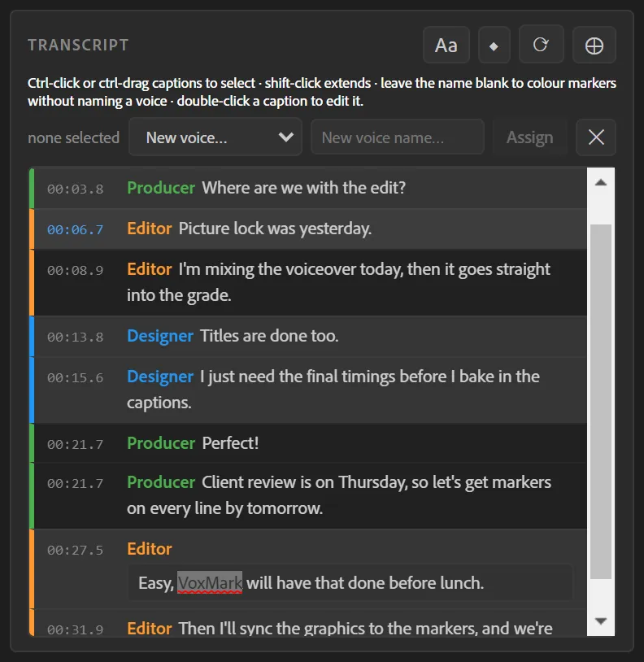Click Producer label beside Client review
This screenshot has width=644, height=662.
coord(161,482)
